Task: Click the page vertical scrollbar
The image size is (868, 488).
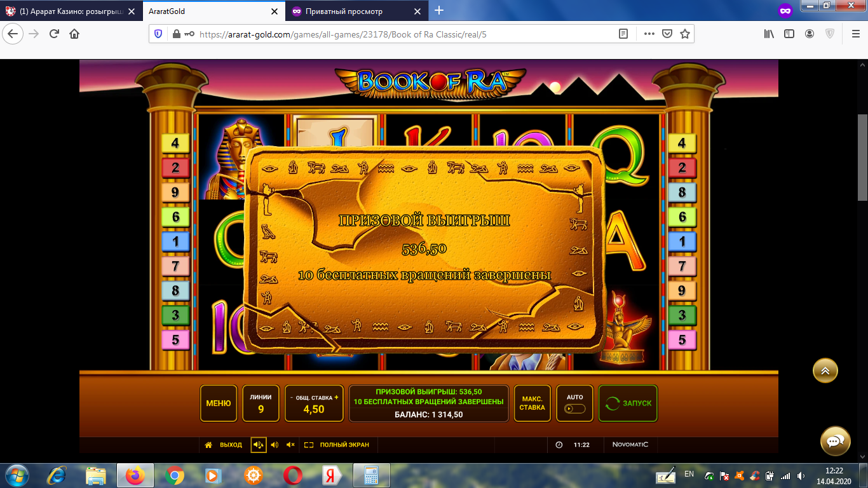Action: (x=862, y=158)
